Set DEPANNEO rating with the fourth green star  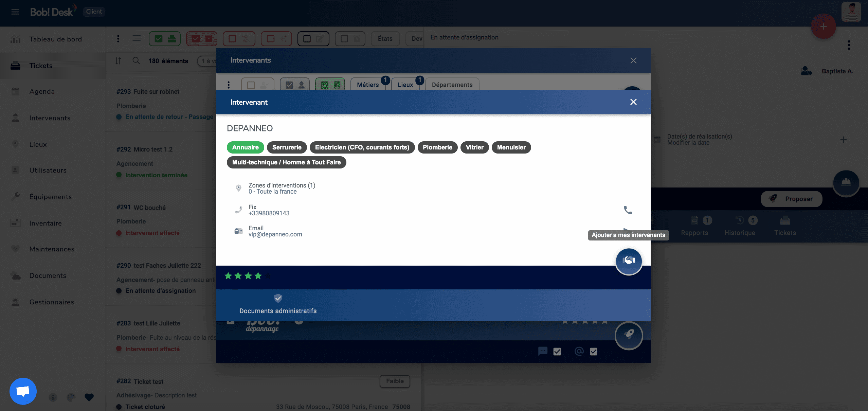click(258, 276)
